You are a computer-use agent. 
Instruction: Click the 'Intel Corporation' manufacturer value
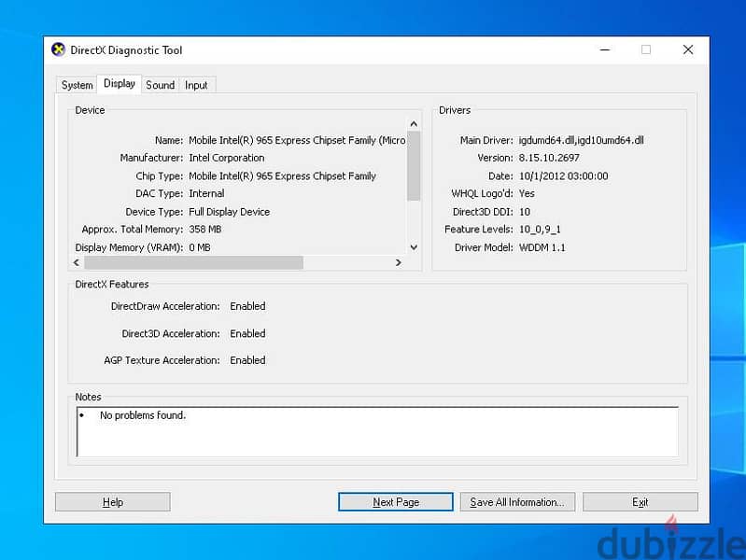click(227, 158)
